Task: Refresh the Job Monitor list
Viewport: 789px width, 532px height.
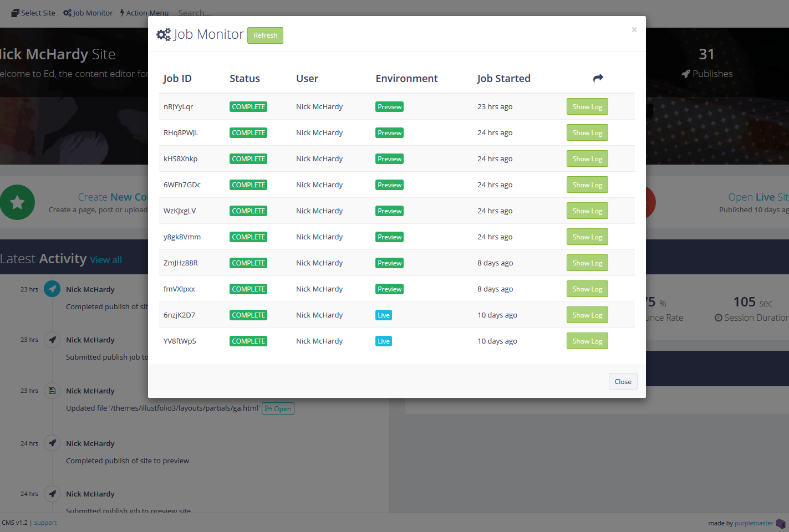Action: (265, 35)
